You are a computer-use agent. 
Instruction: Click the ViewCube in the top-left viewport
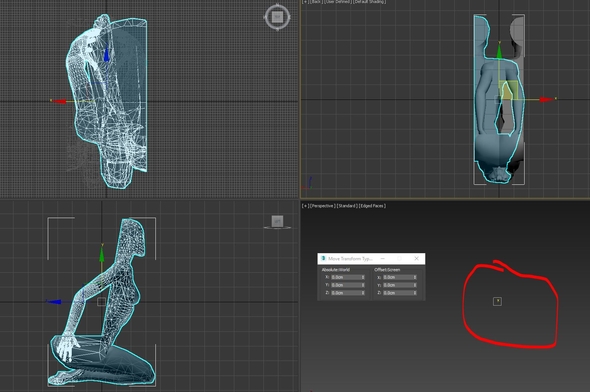pyautogui.click(x=277, y=17)
